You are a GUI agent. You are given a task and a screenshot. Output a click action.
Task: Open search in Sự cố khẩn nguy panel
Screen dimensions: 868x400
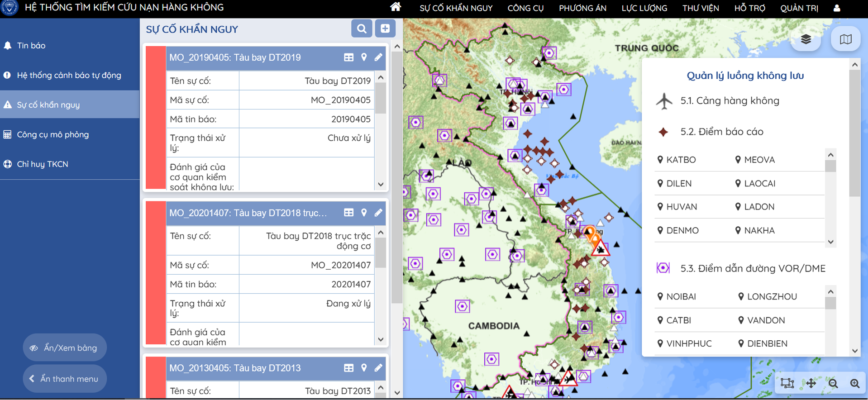point(361,29)
